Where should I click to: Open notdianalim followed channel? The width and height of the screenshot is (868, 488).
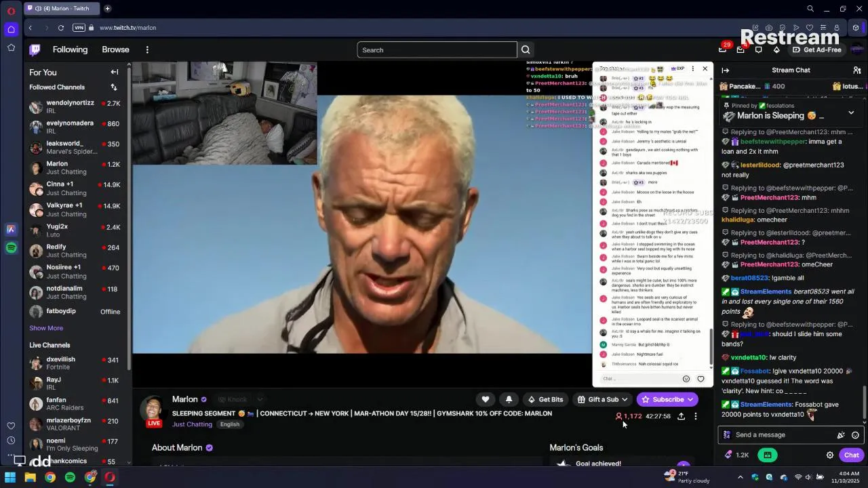click(x=75, y=292)
